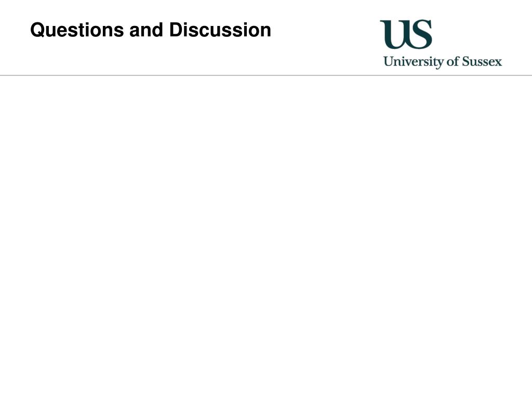This screenshot has width=532, height=399.
Task: Click the final letter n of Discussion
Action: pyautogui.click(x=265, y=32)
